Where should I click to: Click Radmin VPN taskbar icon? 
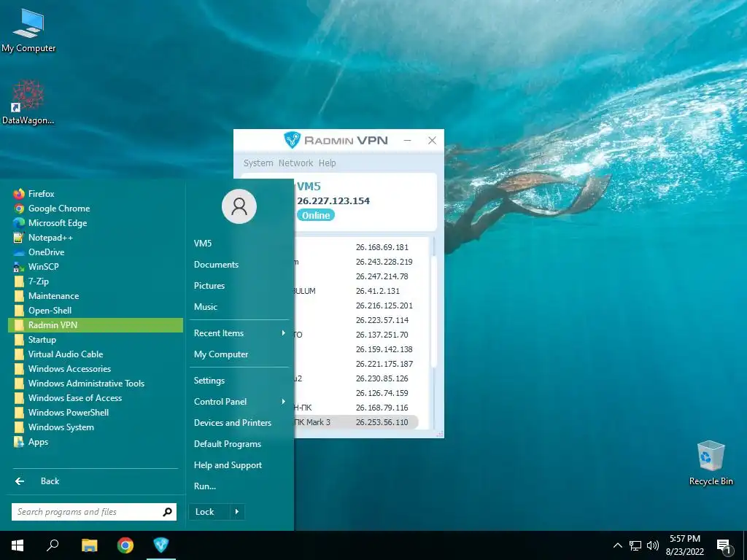click(161, 545)
